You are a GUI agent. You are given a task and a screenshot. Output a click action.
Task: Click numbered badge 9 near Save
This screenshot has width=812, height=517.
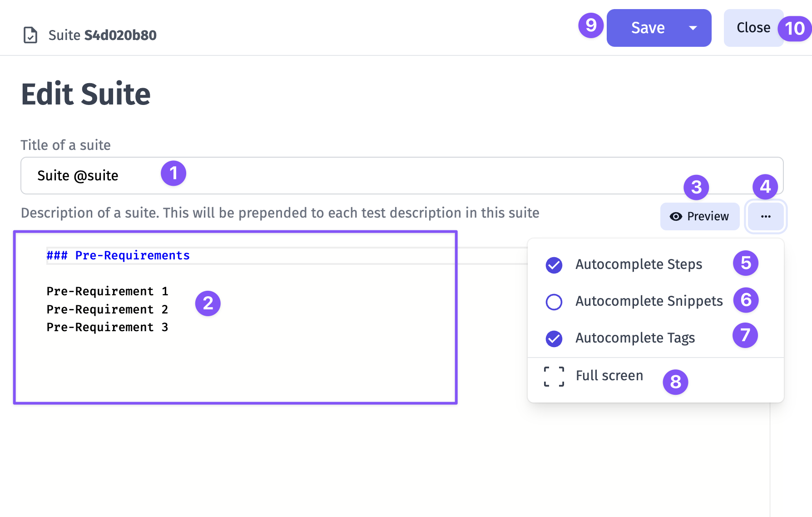(x=590, y=25)
